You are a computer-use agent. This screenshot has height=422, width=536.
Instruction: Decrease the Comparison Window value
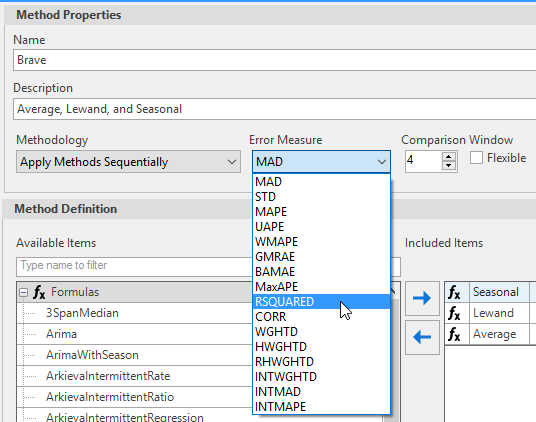pyautogui.click(x=448, y=166)
